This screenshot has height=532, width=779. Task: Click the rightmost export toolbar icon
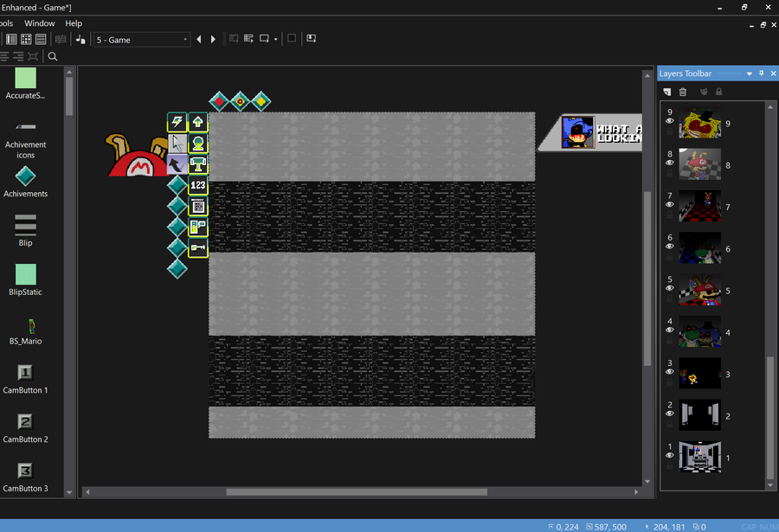pos(311,39)
